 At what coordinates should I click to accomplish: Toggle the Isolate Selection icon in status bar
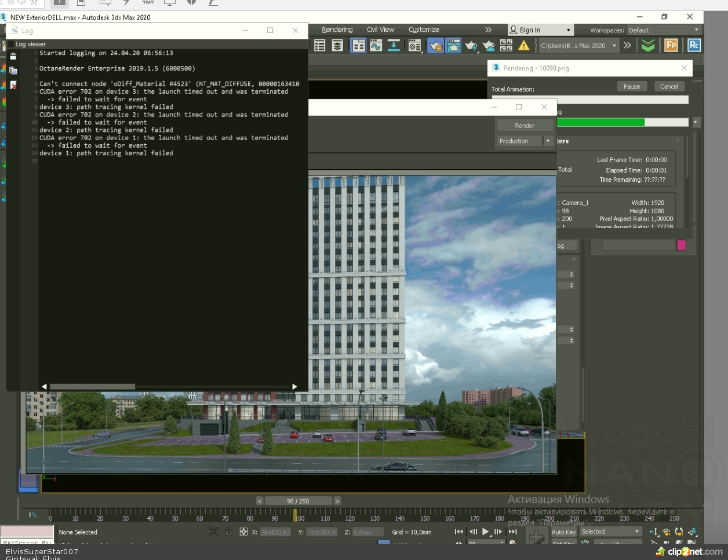point(214,532)
